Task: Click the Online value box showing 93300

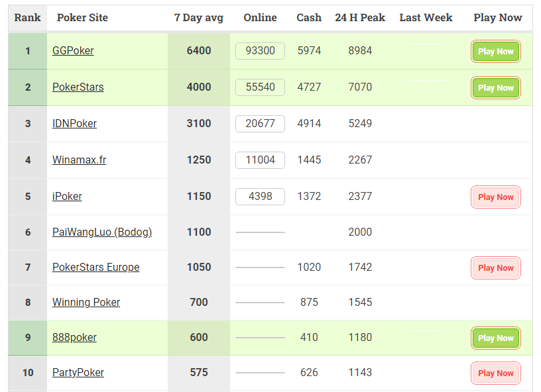Action: 260,51
